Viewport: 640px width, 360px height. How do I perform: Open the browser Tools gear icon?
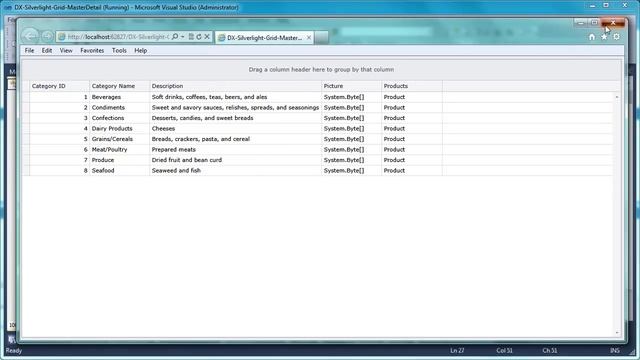click(x=616, y=37)
